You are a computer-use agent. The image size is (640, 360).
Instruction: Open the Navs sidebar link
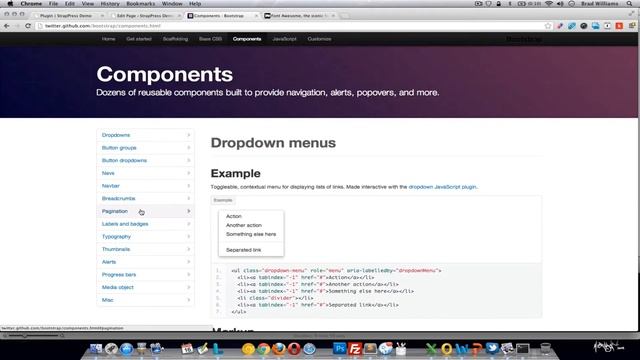coord(108,173)
